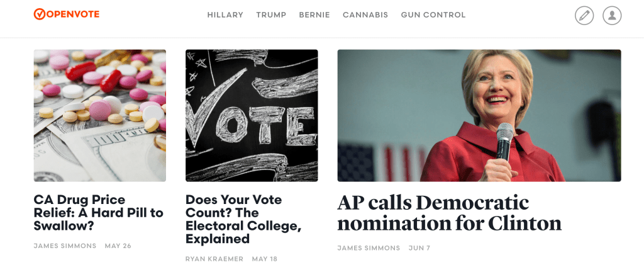Image resolution: width=644 pixels, height=272 pixels.
Task: Click the May 18 post date
Action: (x=264, y=259)
